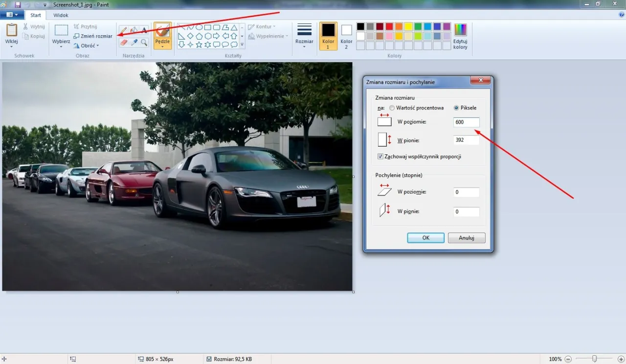The width and height of the screenshot is (626, 364).
Task: Click the resize W poziomie field showing 600
Action: tap(466, 122)
